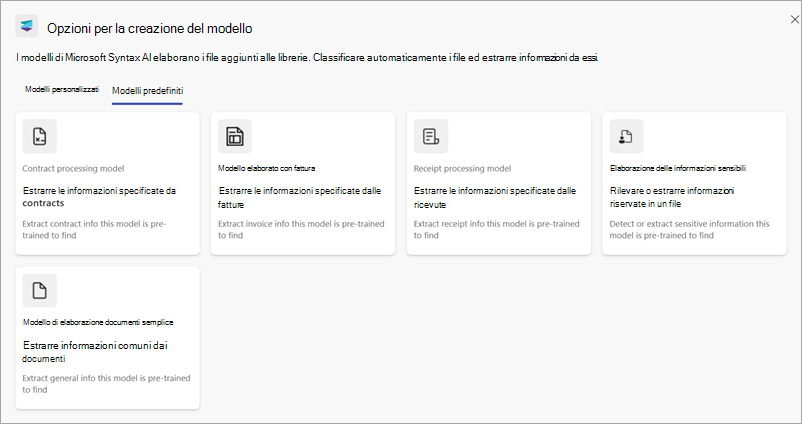Click 'Extract contract info' description text
This screenshot has height=424, width=802.
click(x=95, y=230)
